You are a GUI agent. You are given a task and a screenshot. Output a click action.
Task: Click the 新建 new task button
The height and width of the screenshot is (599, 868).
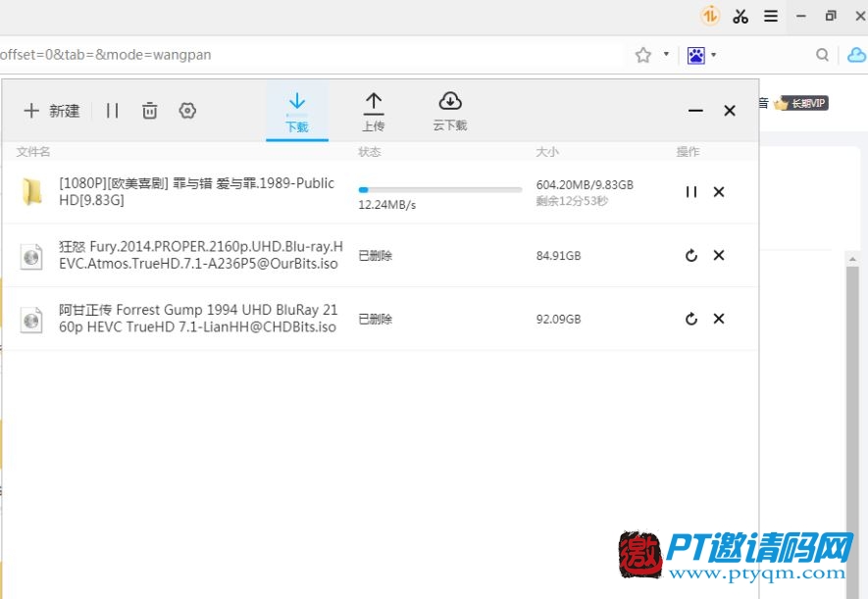52,111
